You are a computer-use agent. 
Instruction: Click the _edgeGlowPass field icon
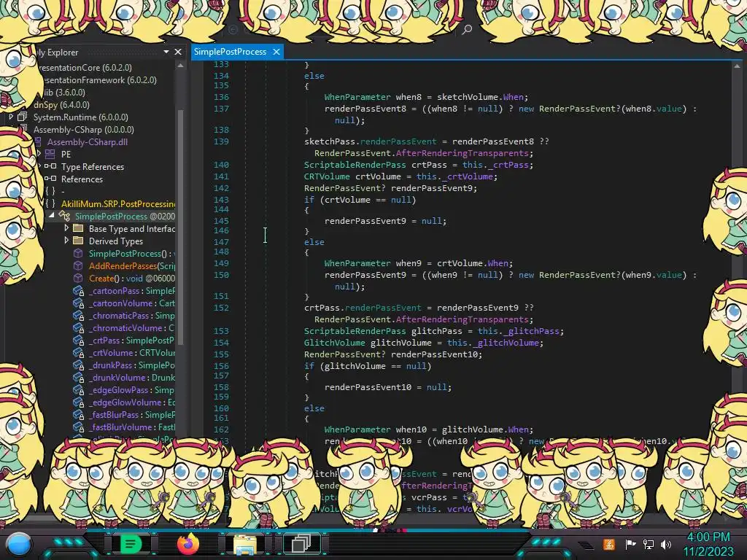79,390
